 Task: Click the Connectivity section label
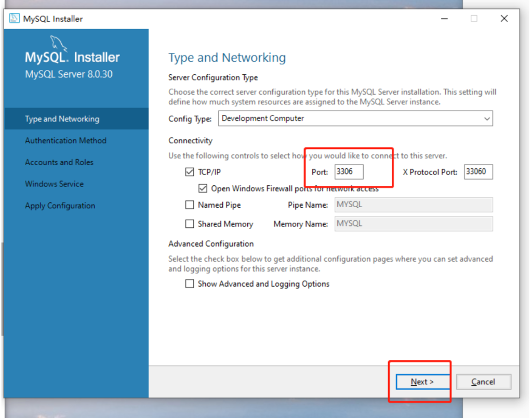190,141
